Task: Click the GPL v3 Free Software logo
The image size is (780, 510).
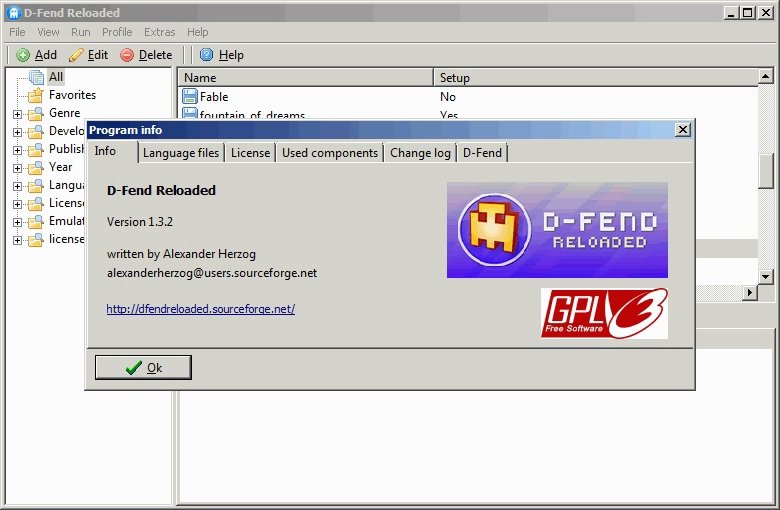Action: click(604, 313)
